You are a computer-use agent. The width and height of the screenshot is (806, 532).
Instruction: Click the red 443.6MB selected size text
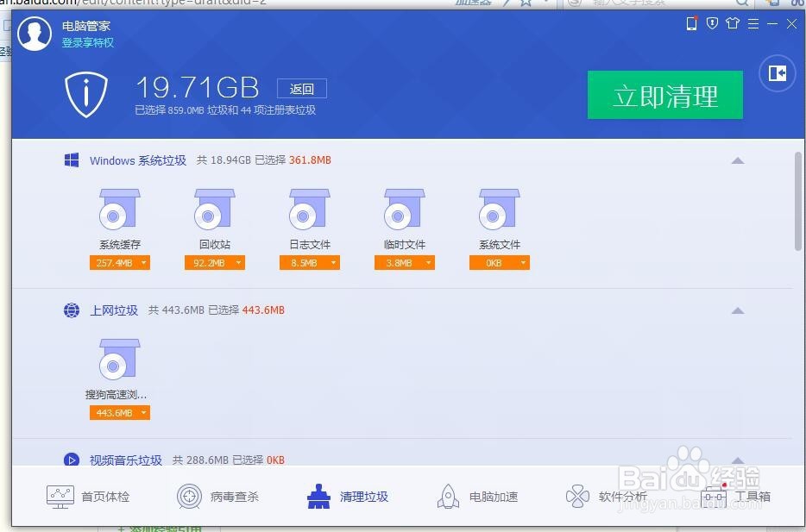263,310
